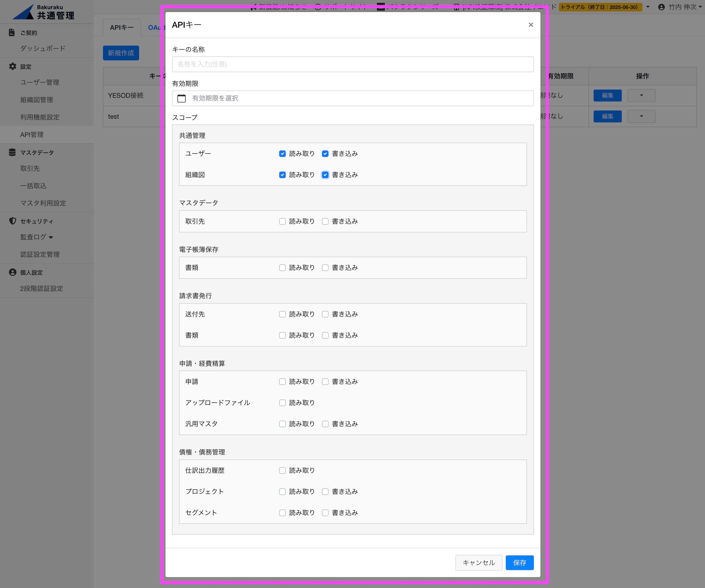705x588 pixels.
Task: Click the マスタデータ database icon
Action: coord(12,153)
